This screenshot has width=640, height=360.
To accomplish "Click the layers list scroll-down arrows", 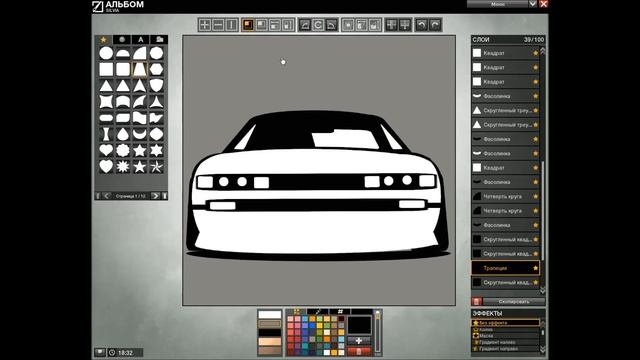I will (x=542, y=290).
